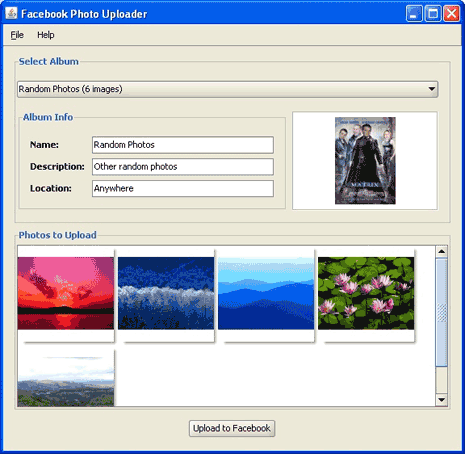The image size is (465, 454).
Task: Click the Description field with Other random photos
Action: pos(183,167)
